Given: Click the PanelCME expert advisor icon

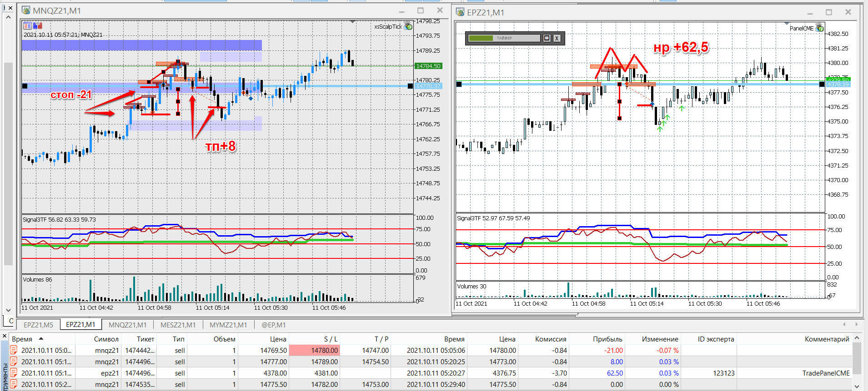Looking at the screenshot, I should pyautogui.click(x=820, y=28).
